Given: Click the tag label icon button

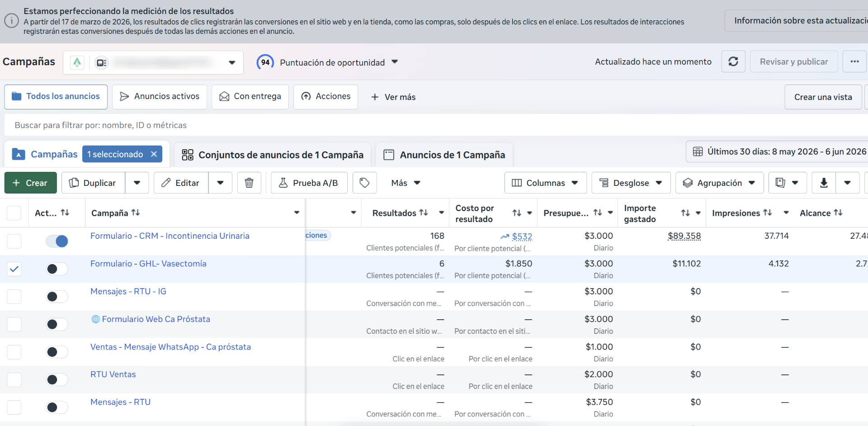Looking at the screenshot, I should (x=364, y=183).
